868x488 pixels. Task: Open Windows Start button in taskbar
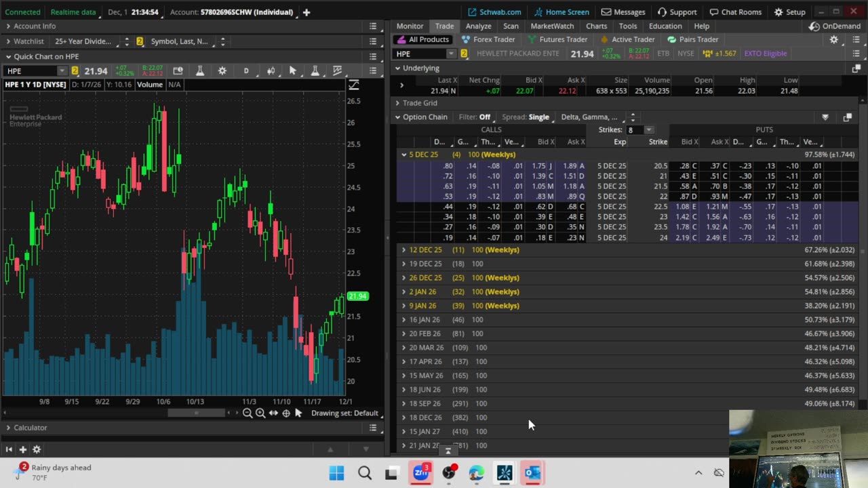pyautogui.click(x=336, y=473)
